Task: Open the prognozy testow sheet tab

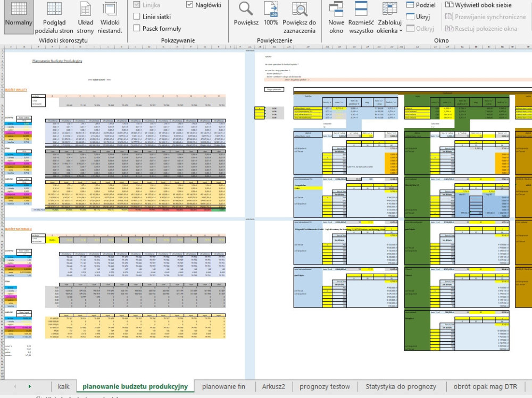Action: 325,386
